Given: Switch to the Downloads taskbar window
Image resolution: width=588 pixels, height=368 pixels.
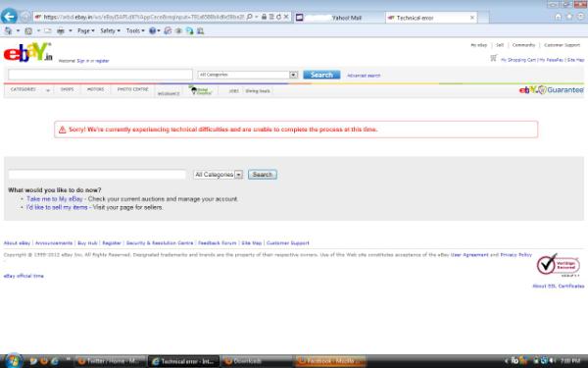Looking at the screenshot, I should click(x=257, y=361).
